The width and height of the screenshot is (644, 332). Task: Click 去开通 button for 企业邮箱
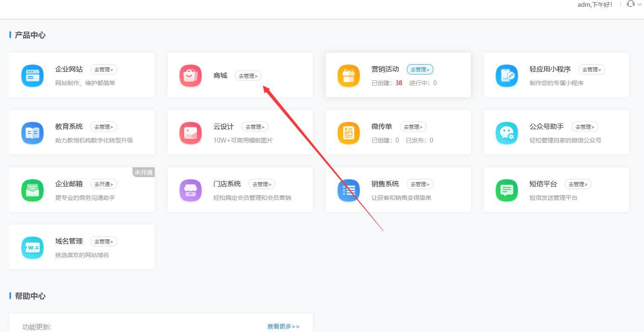click(x=104, y=184)
